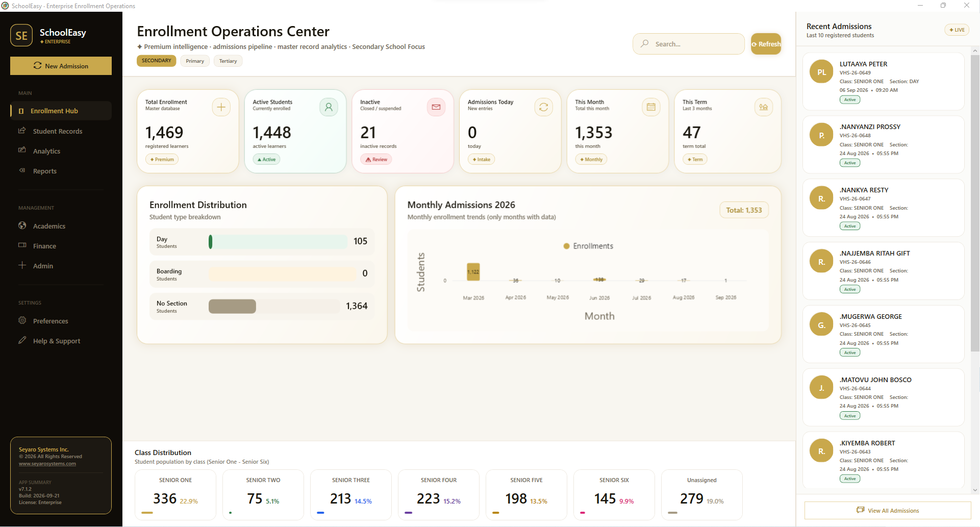Open Preferences gear icon in sidebar

click(22, 320)
